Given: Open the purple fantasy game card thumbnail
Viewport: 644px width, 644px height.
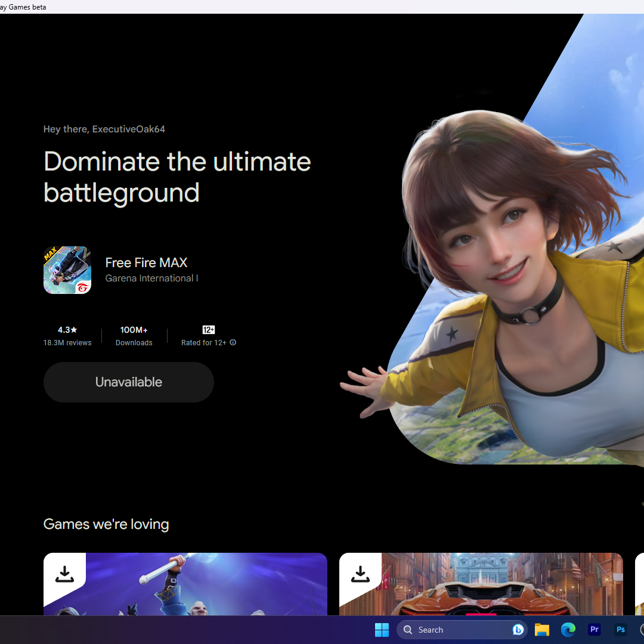Looking at the screenshot, I should coord(203,587).
